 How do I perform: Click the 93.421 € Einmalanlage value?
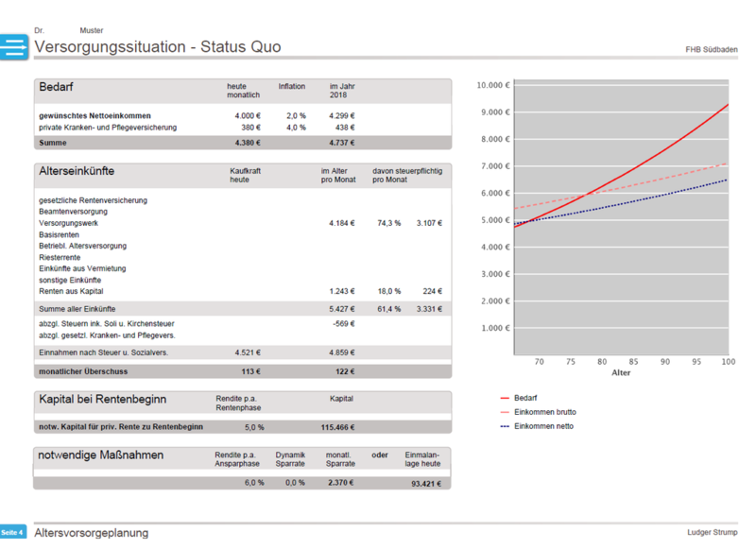427,484
